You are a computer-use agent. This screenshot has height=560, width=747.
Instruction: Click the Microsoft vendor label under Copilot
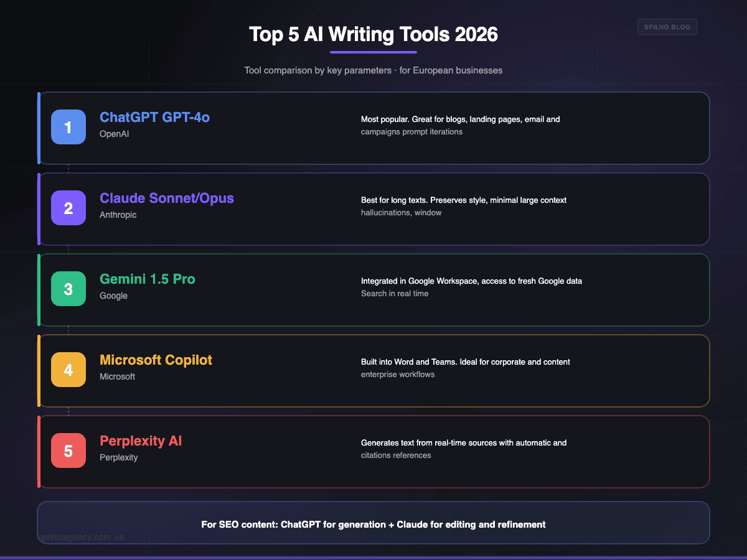[118, 376]
